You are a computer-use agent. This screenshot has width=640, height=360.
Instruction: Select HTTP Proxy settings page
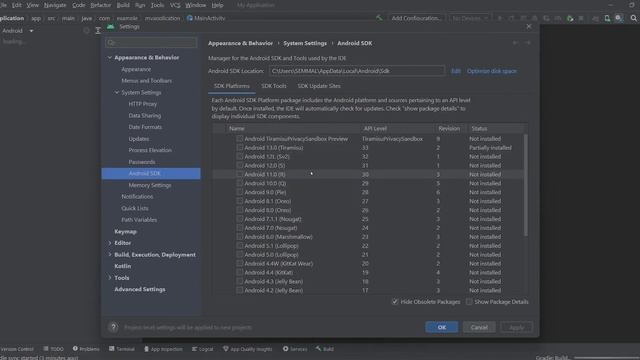click(142, 104)
